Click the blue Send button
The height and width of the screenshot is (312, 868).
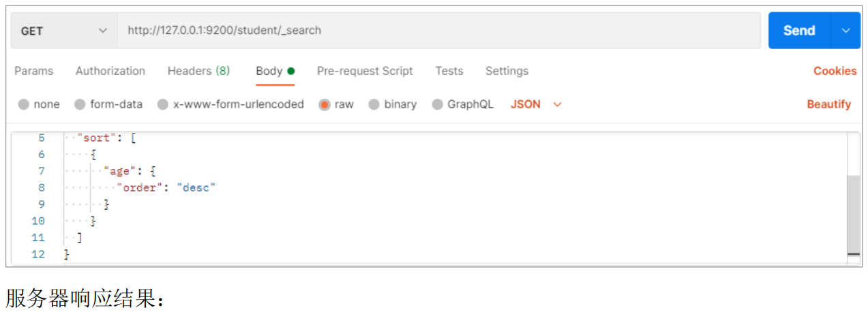pyautogui.click(x=799, y=31)
